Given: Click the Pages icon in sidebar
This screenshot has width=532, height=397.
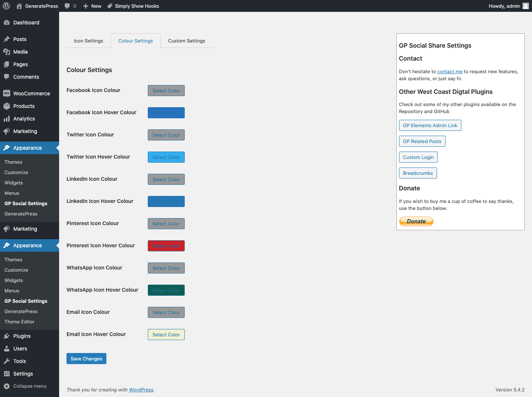Looking at the screenshot, I should pos(7,64).
